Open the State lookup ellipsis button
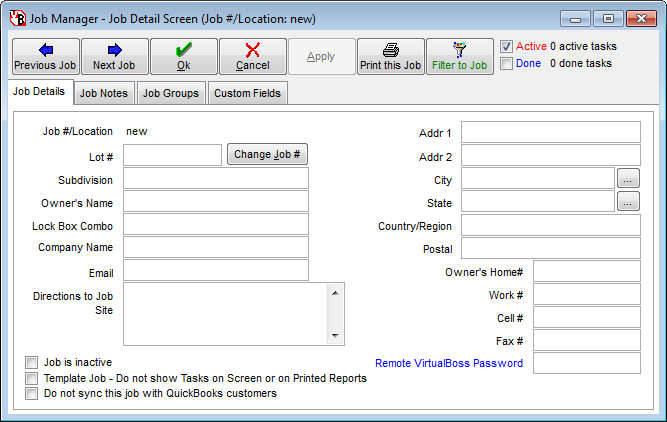The image size is (667, 422). 628,201
